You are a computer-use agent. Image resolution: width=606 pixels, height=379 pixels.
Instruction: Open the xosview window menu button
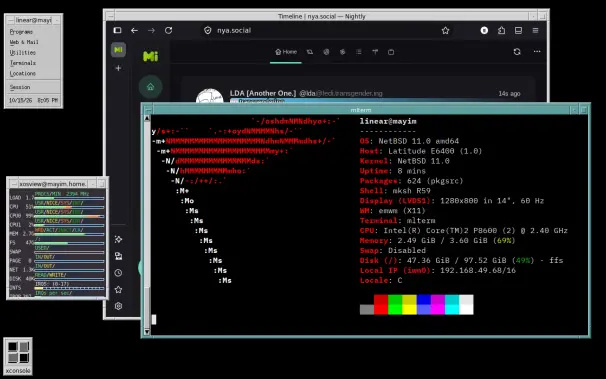(x=14, y=184)
